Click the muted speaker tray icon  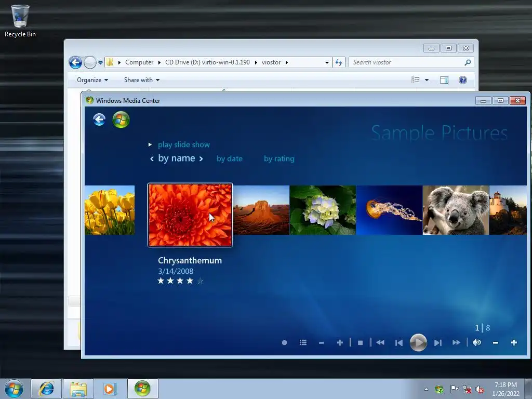pyautogui.click(x=480, y=389)
